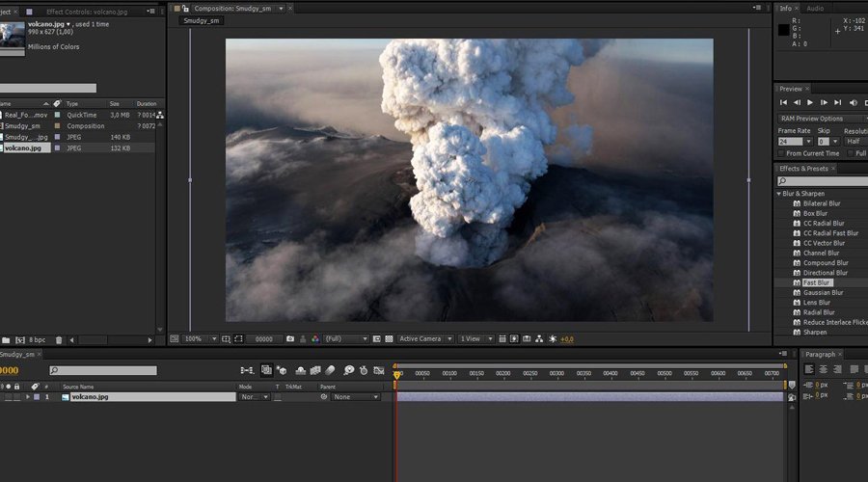Viewport: 868px width, 482px height.
Task: Select the Smudgy_sm composition in Project list
Action: (x=22, y=126)
